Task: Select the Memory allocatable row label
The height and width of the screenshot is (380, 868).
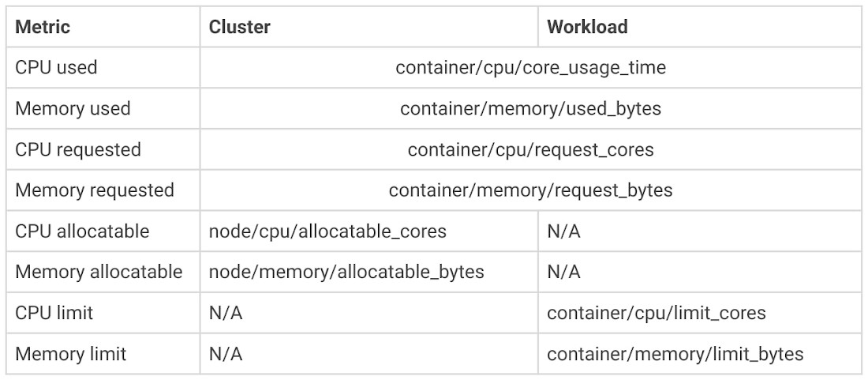Action: pyautogui.click(x=99, y=273)
